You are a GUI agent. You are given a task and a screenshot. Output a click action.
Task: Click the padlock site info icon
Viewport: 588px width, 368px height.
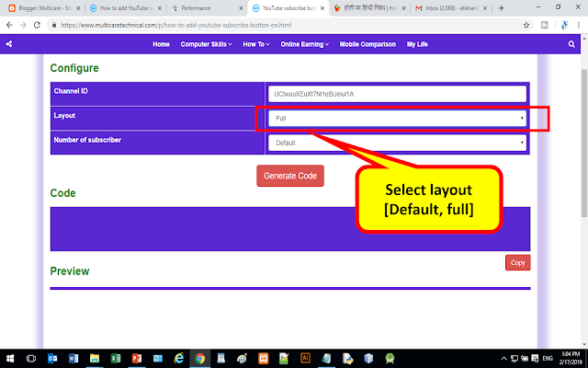coord(54,25)
